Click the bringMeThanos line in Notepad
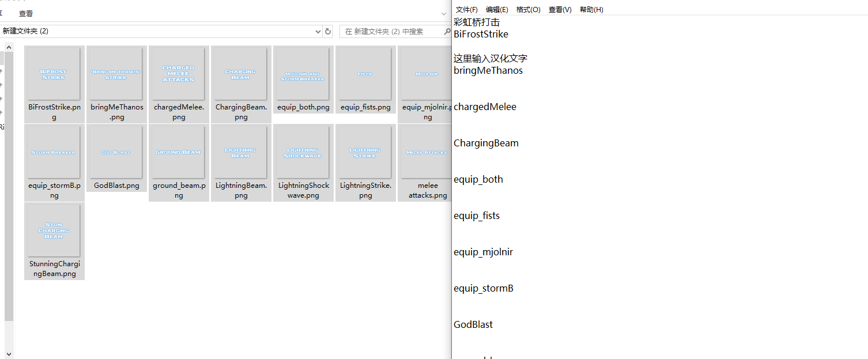The image size is (868, 359). pos(488,70)
